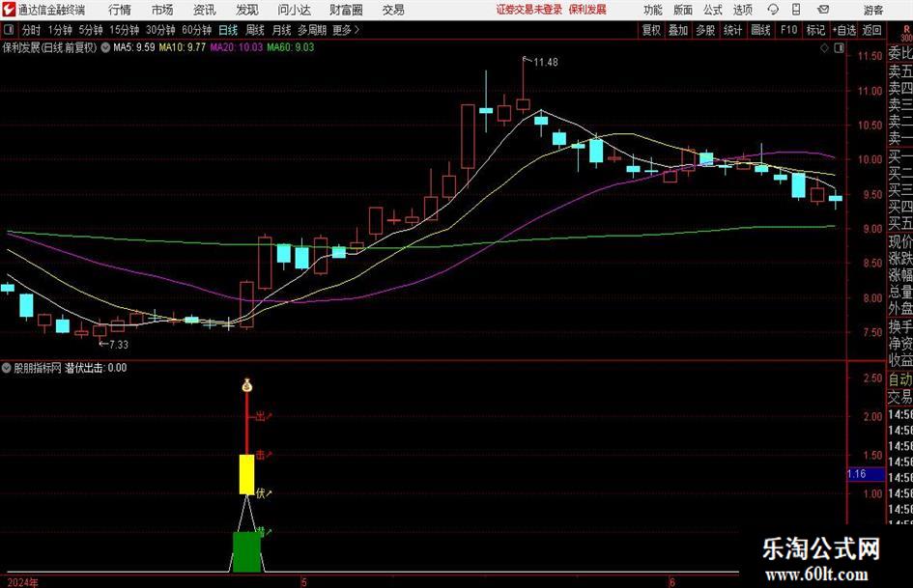Open the 交易 menu
Image resolution: width=913 pixels, height=588 pixels.
tap(393, 10)
